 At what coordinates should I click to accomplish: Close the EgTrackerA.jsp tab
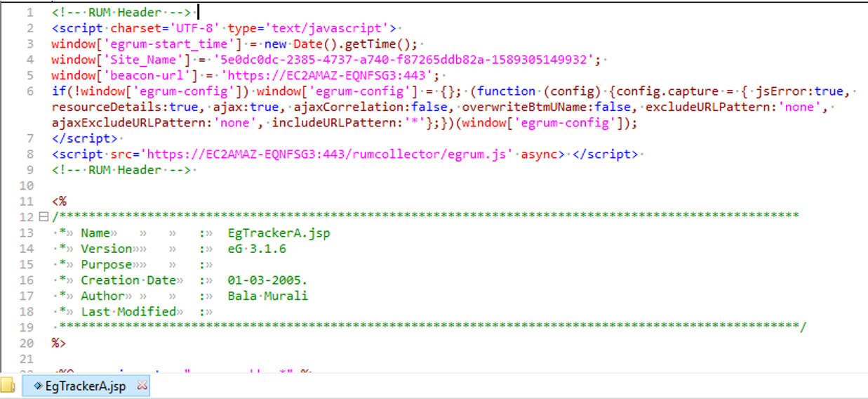[142, 386]
